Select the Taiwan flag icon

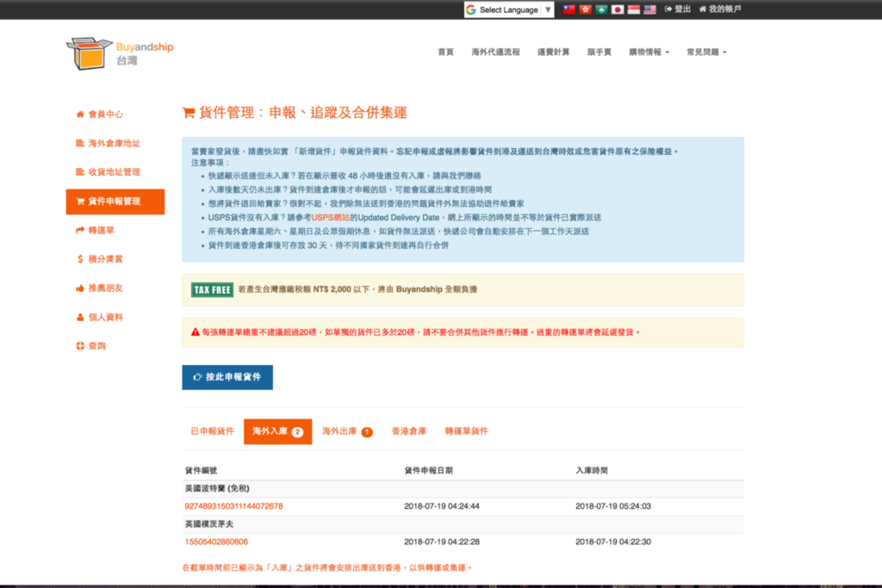click(x=568, y=9)
